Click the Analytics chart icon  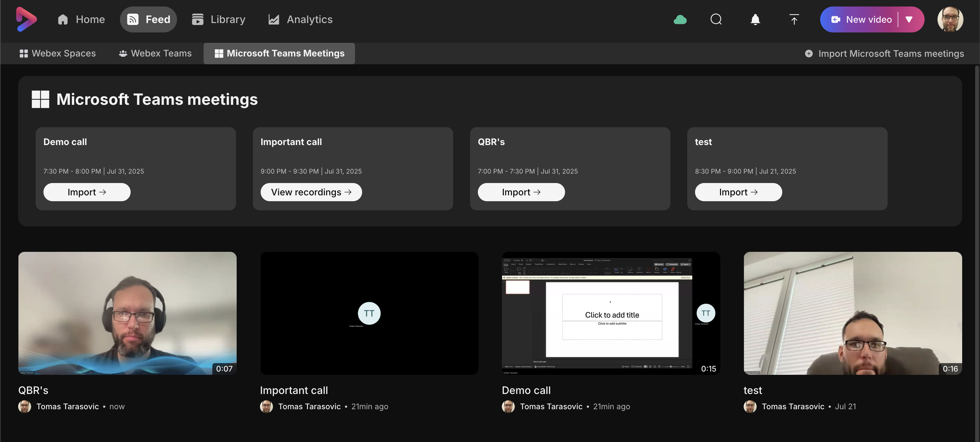coord(274,19)
